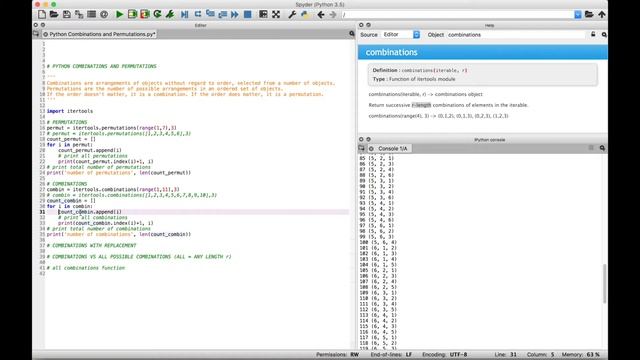Screen dimensions: 640x360
Task: Browse console tabs icon
Action: click(362, 148)
